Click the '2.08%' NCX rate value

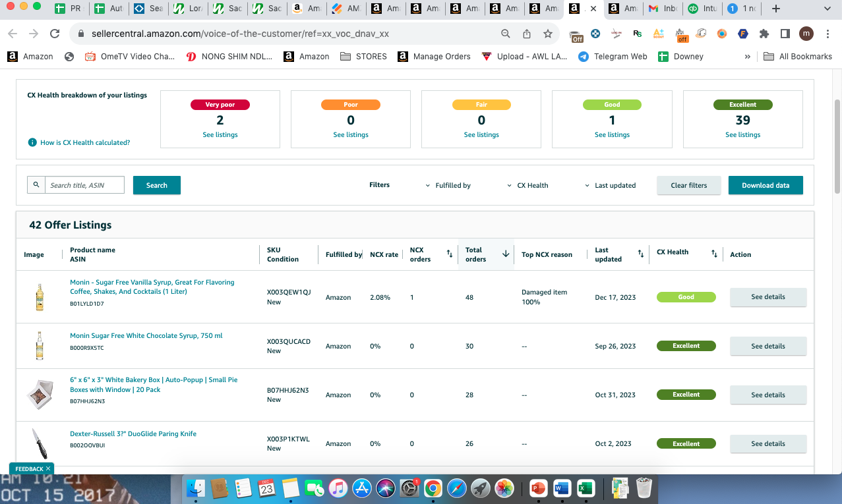pos(380,297)
